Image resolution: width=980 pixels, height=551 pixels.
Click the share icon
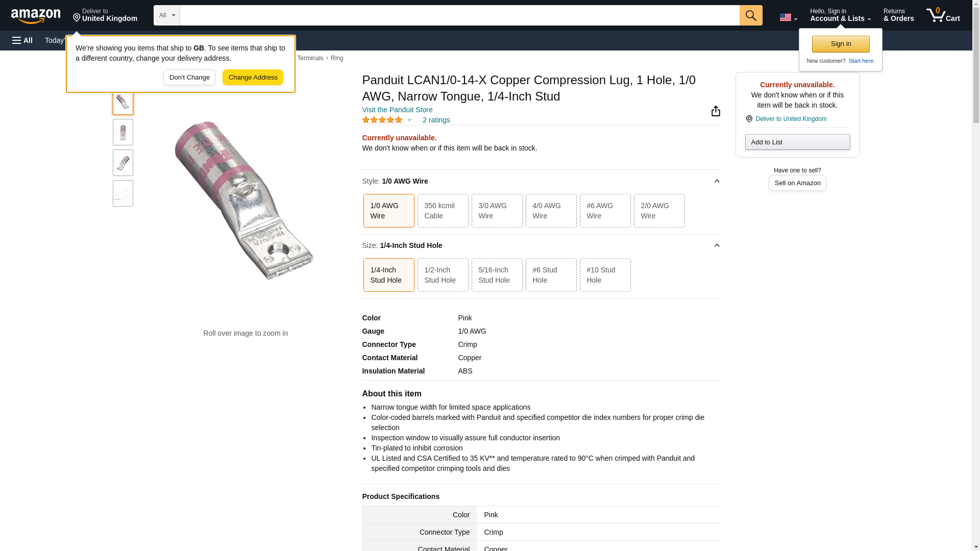(x=716, y=111)
